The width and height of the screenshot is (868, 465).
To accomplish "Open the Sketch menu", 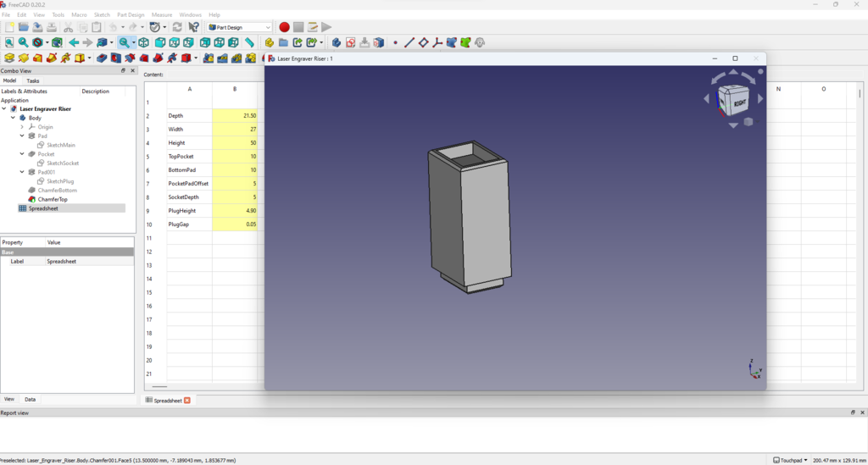I will (102, 14).
